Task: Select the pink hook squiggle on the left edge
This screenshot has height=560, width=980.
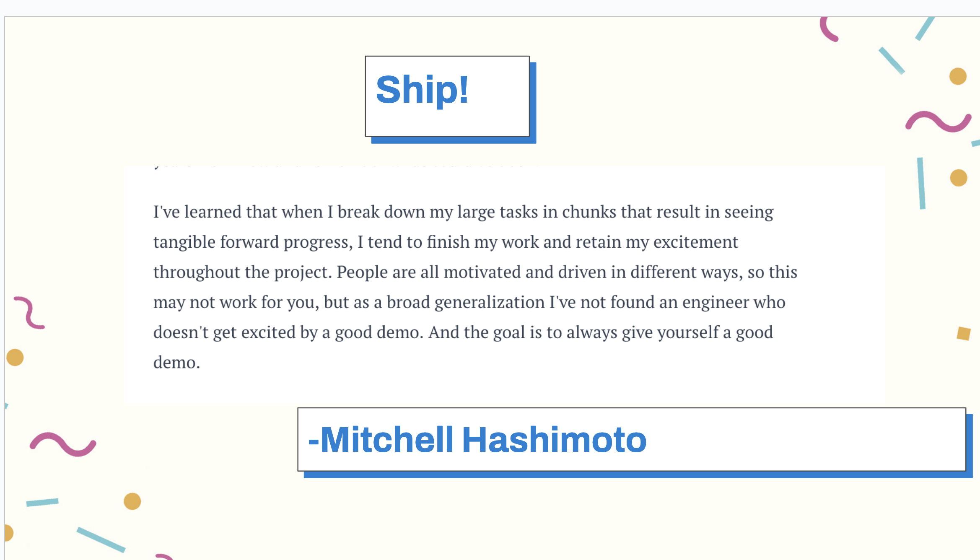Action: tap(29, 313)
